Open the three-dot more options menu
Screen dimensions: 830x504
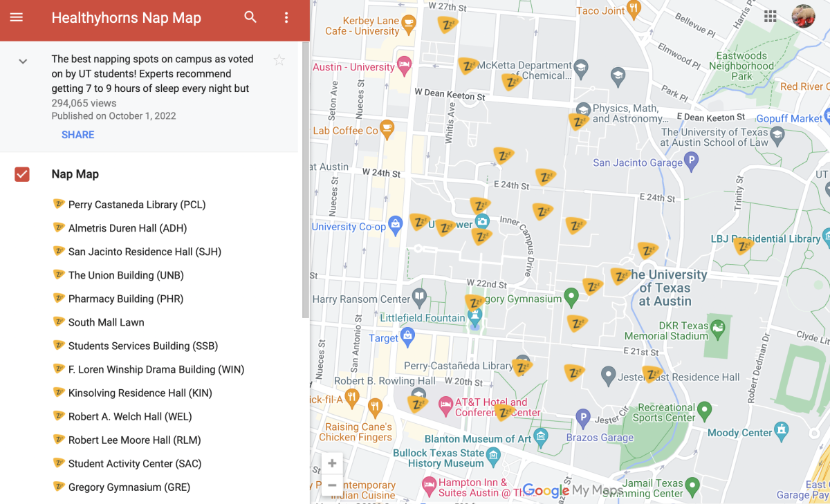pos(286,18)
